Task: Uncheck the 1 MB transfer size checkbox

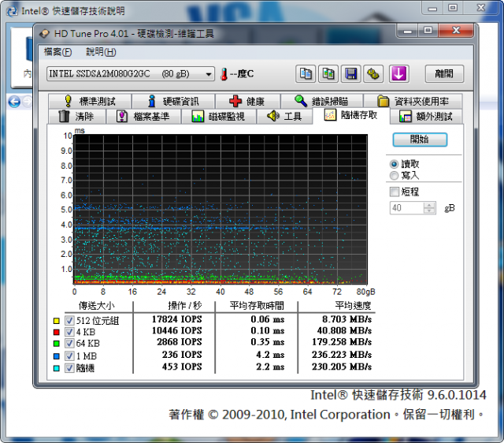Action: click(x=69, y=356)
